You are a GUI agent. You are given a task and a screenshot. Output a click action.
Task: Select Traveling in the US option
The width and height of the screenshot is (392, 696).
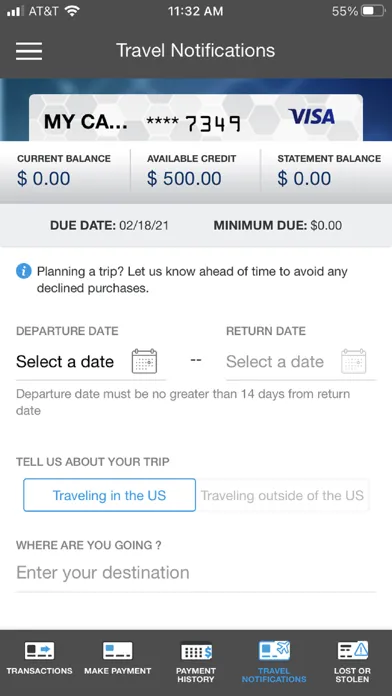click(x=109, y=495)
